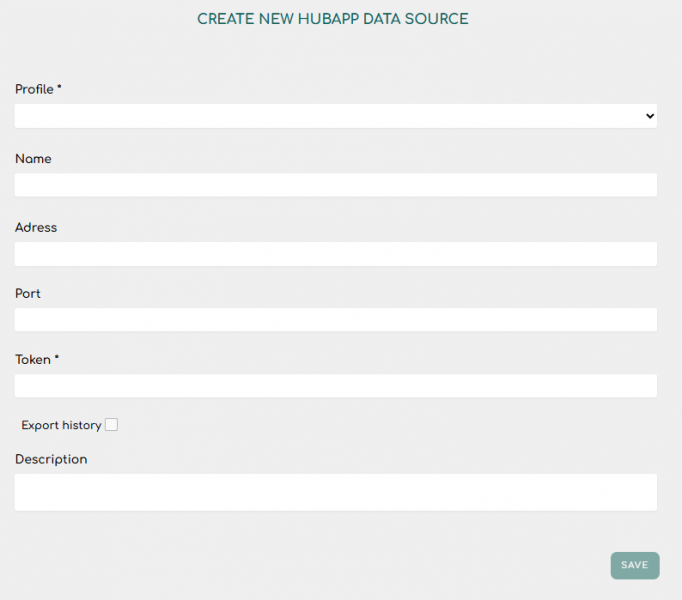Click the 'Token *' label
Image resolution: width=682 pixels, height=600 pixels.
click(x=37, y=359)
